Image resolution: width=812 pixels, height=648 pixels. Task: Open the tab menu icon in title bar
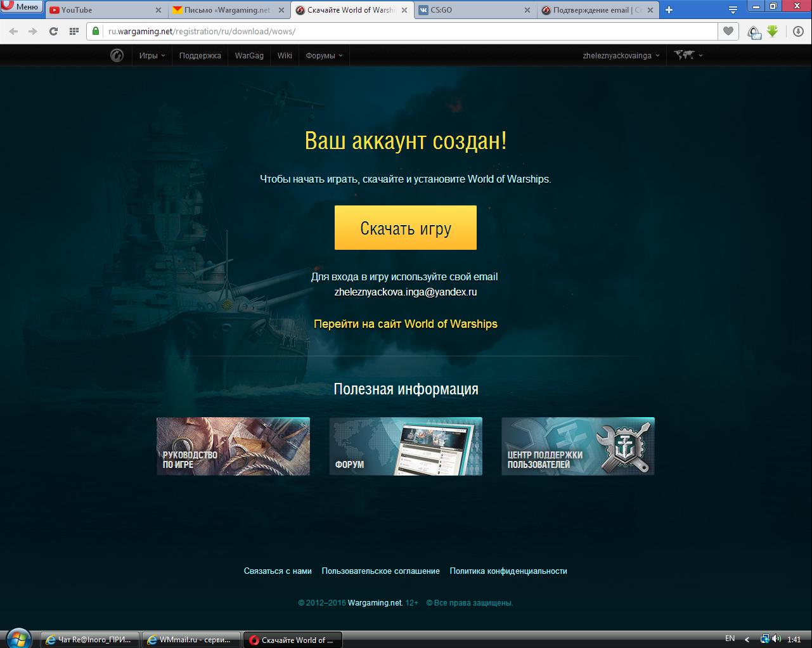point(733,10)
